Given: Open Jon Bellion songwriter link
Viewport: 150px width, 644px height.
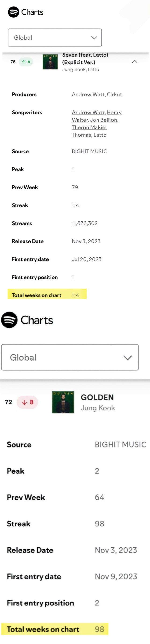Looking at the screenshot, I should pyautogui.click(x=104, y=120).
